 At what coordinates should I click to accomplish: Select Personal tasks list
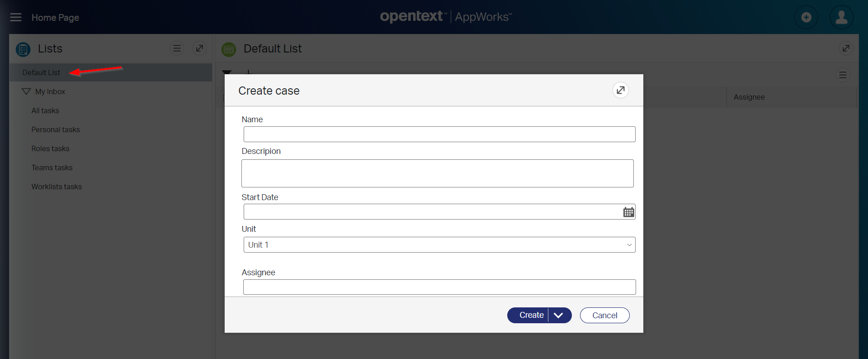click(x=56, y=129)
